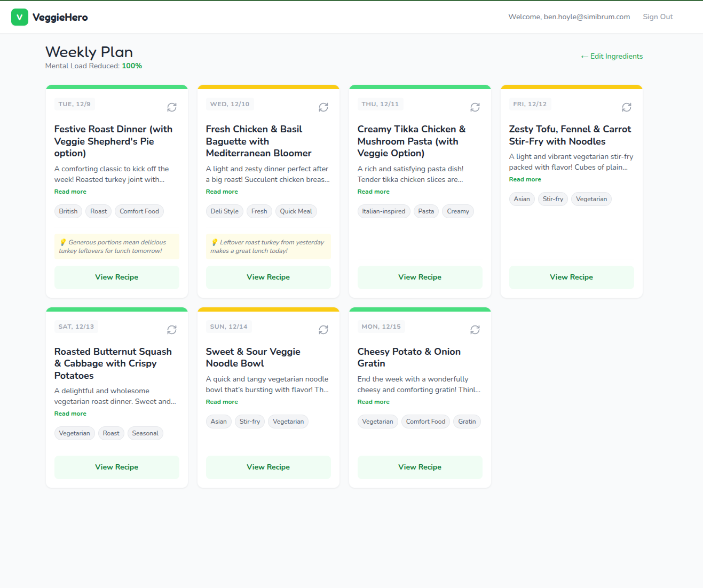Viewport: 703px width, 588px height.
Task: Regenerate the Thursday 12/11 meal
Action: click(475, 107)
